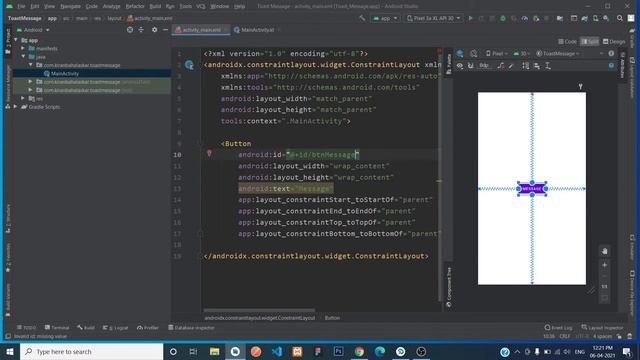Open the Android project view dropdown
The width and height of the screenshot is (640, 360).
tap(33, 30)
